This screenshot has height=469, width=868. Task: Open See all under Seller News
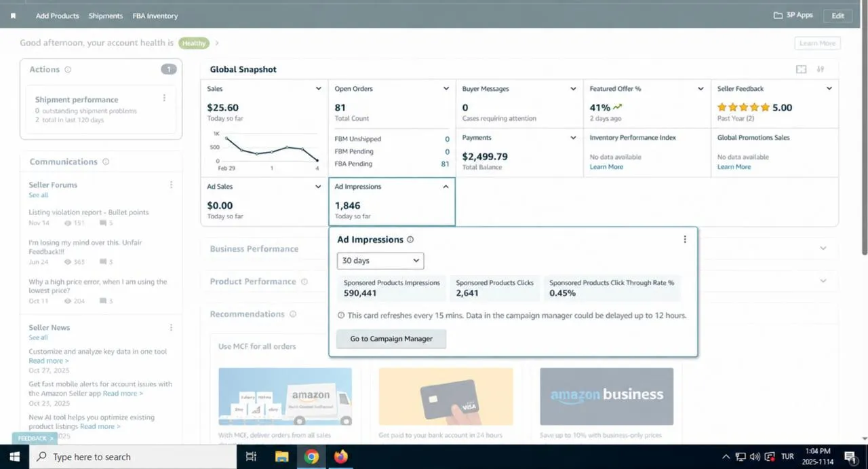pos(39,337)
